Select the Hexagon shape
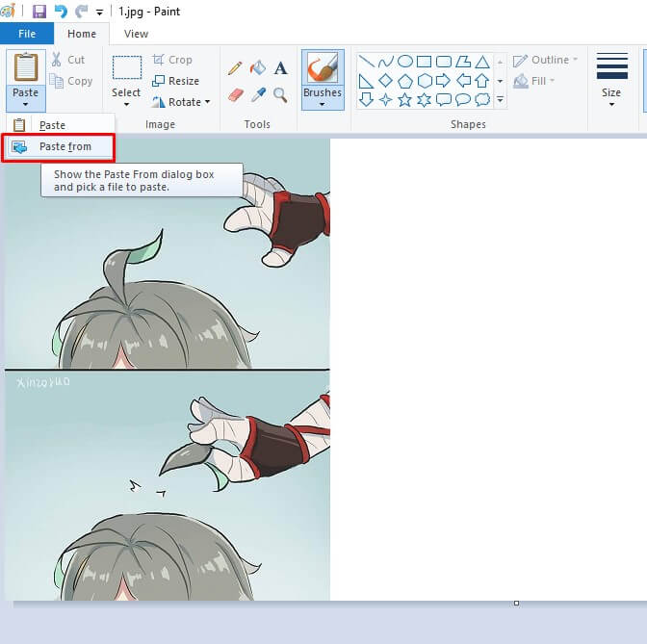Viewport: 647px width, 644px height. pos(425,81)
